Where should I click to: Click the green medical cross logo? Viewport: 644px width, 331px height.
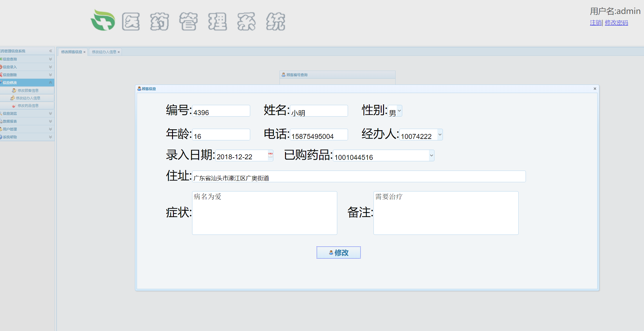coord(103,20)
